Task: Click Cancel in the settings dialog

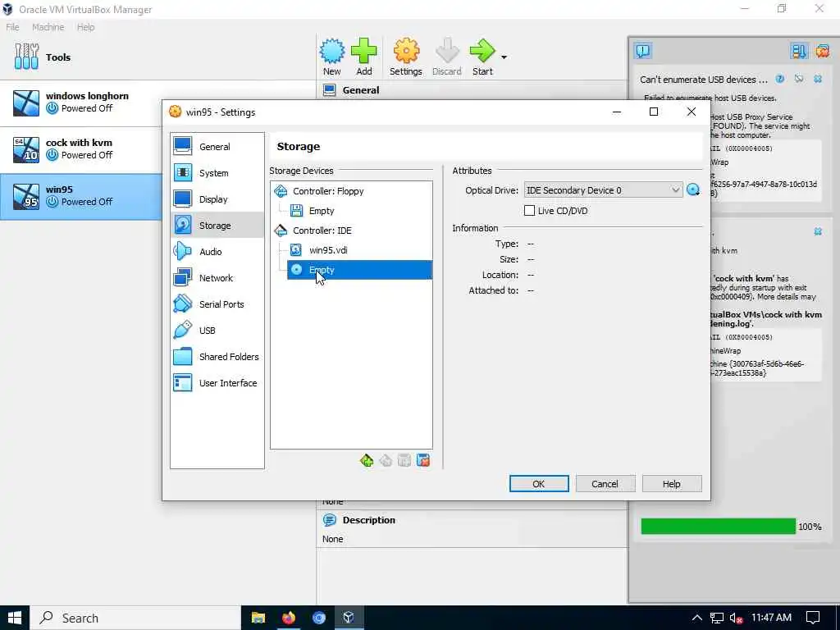Action: [605, 483]
